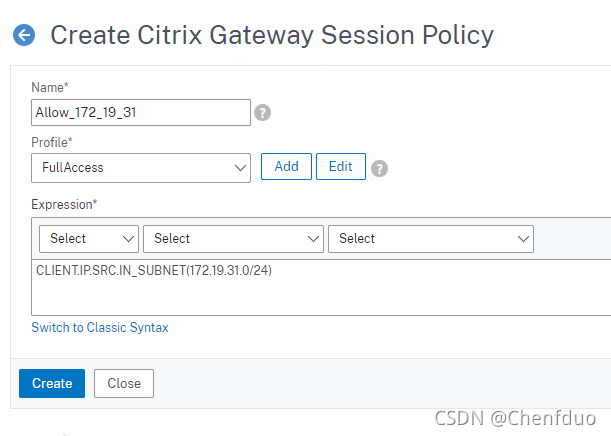Click the help icon beside Name field
This screenshot has width=611, height=436.
point(262,113)
